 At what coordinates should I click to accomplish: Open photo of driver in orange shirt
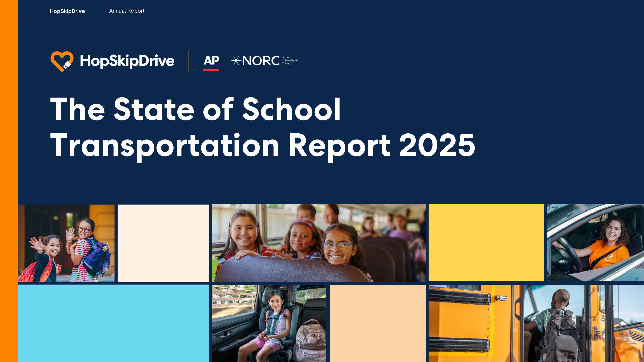[x=595, y=242]
